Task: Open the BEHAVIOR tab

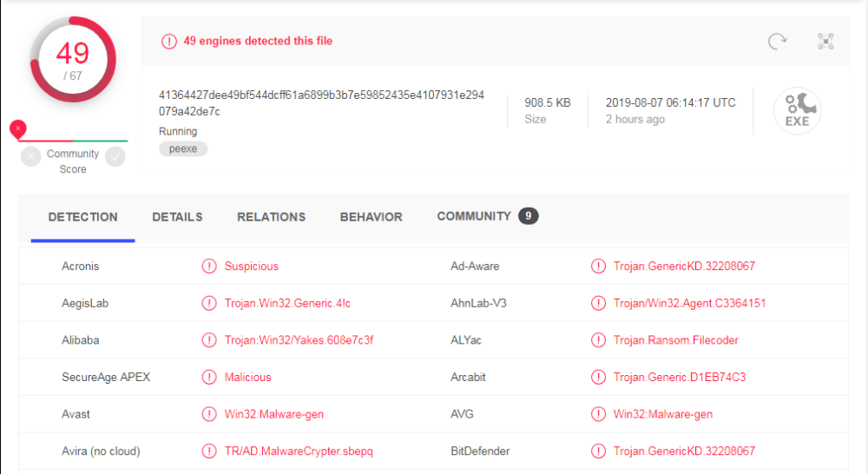Action: click(x=371, y=217)
